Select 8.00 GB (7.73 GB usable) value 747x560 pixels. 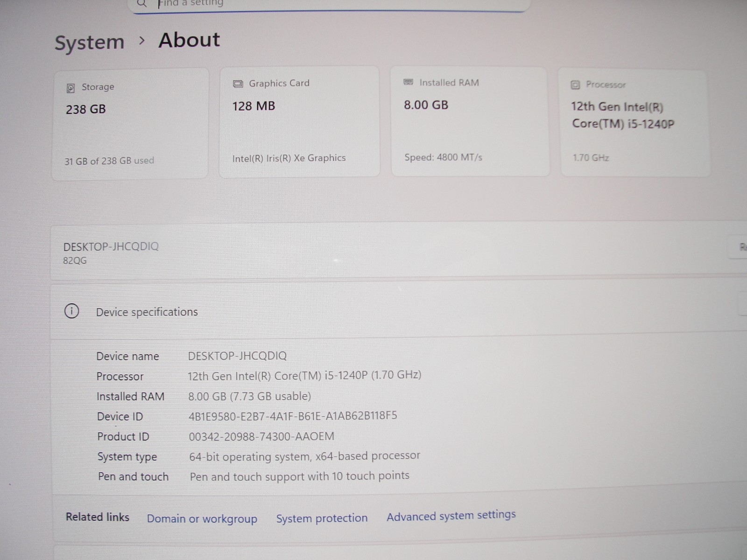tap(249, 396)
